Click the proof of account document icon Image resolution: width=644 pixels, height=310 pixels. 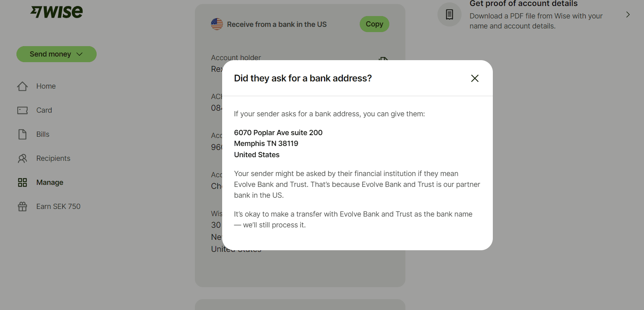click(450, 14)
